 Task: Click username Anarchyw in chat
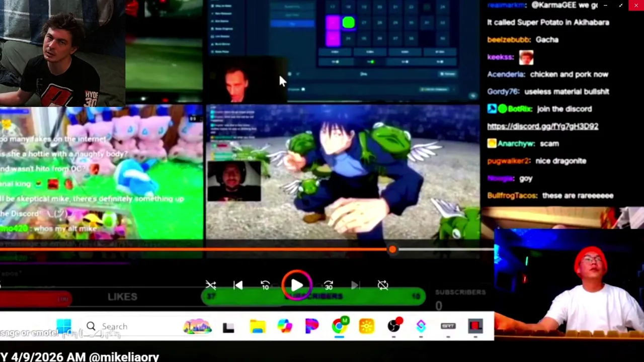point(516,144)
